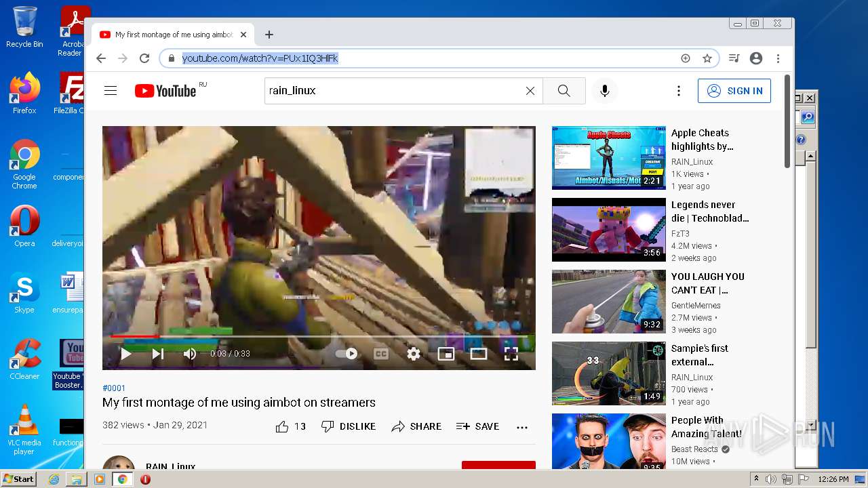Share the video via SHARE button

click(416, 426)
